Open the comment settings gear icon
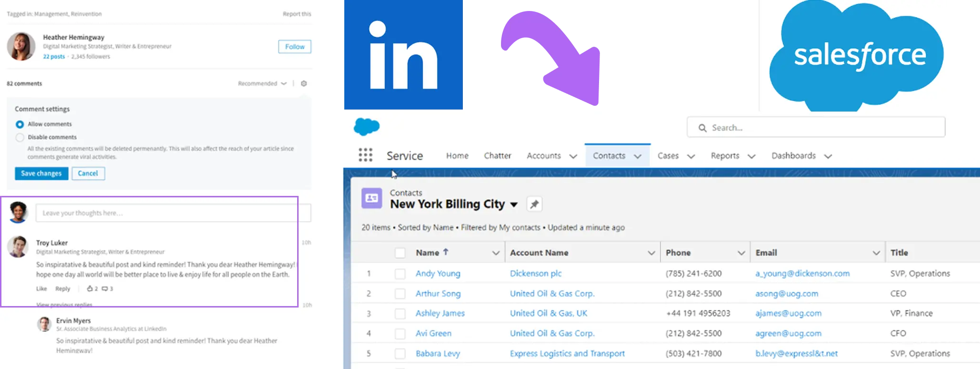This screenshot has height=369, width=980. [304, 83]
